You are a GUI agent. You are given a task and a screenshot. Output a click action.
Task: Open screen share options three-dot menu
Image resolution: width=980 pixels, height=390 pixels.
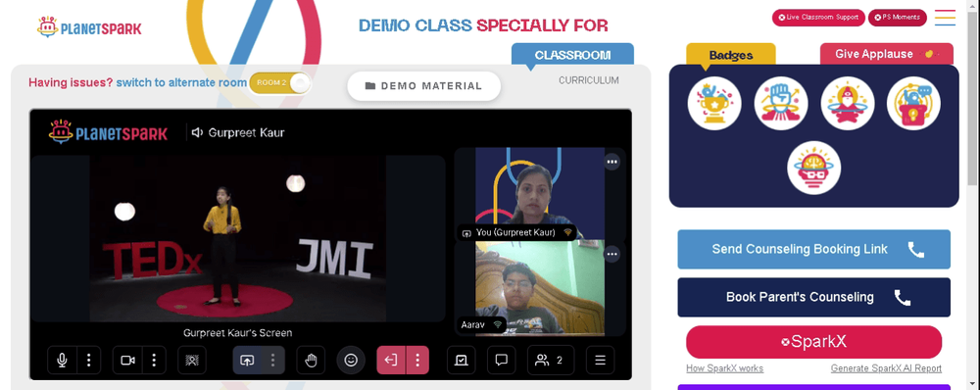[272, 360]
